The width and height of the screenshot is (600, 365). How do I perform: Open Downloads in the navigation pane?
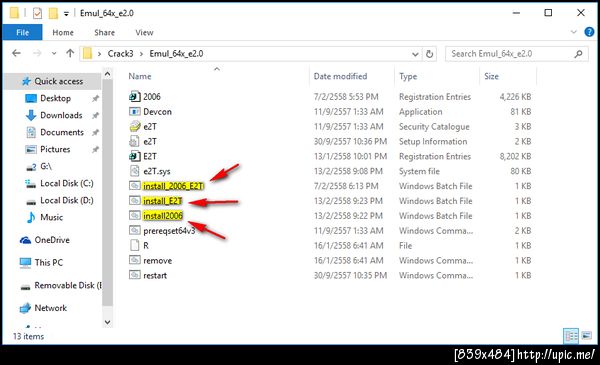pyautogui.click(x=61, y=115)
